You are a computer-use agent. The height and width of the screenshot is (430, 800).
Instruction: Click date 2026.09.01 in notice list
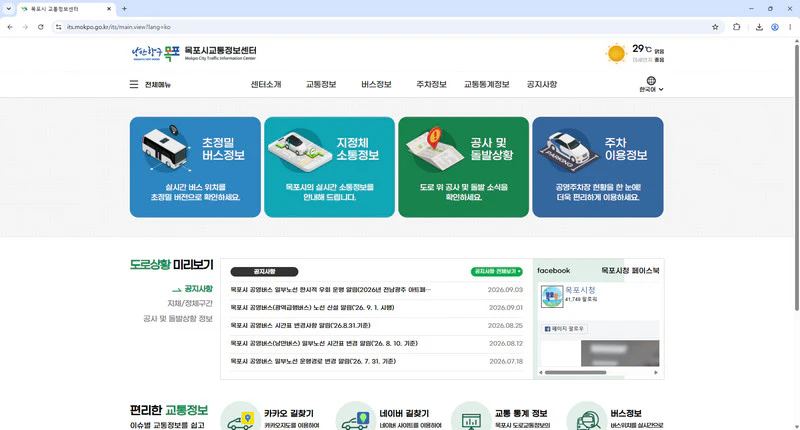tap(506, 308)
